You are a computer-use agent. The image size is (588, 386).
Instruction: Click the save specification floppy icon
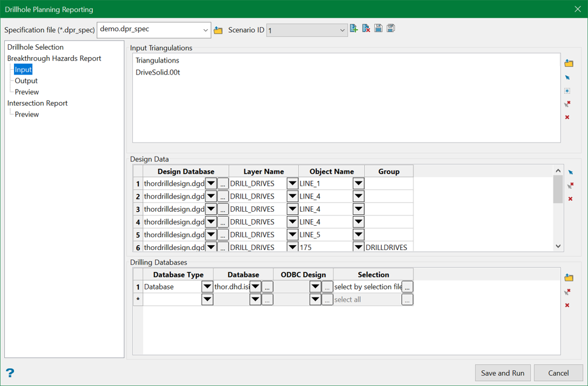click(x=378, y=29)
